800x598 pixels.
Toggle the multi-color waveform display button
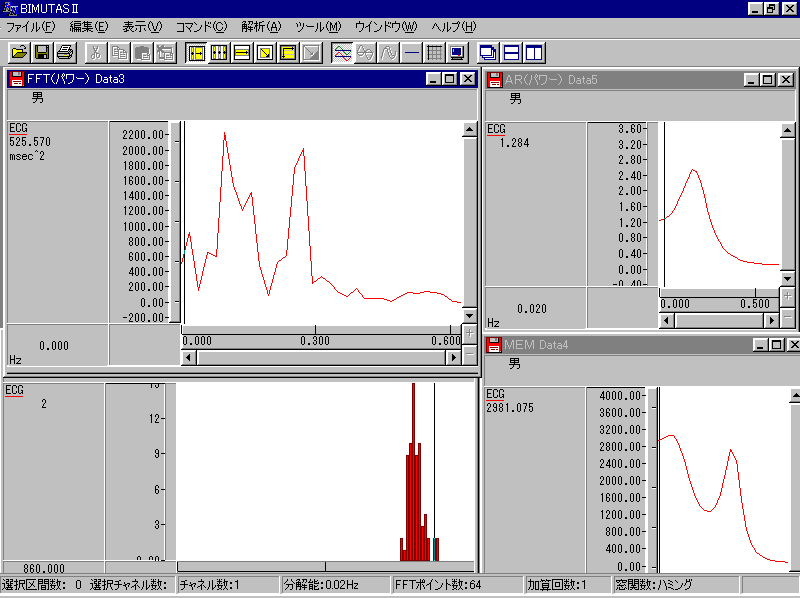(342, 52)
